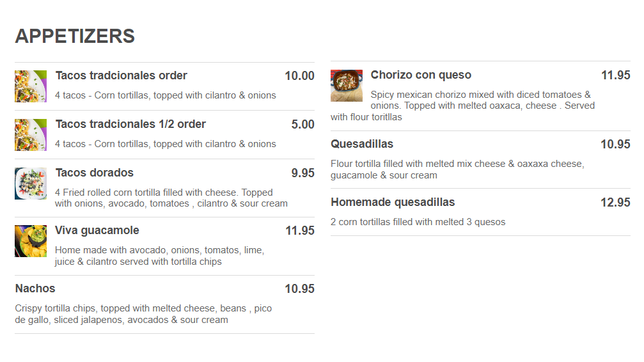Select the Quesadillas menu item
644x362 pixels.
pyautogui.click(x=362, y=144)
